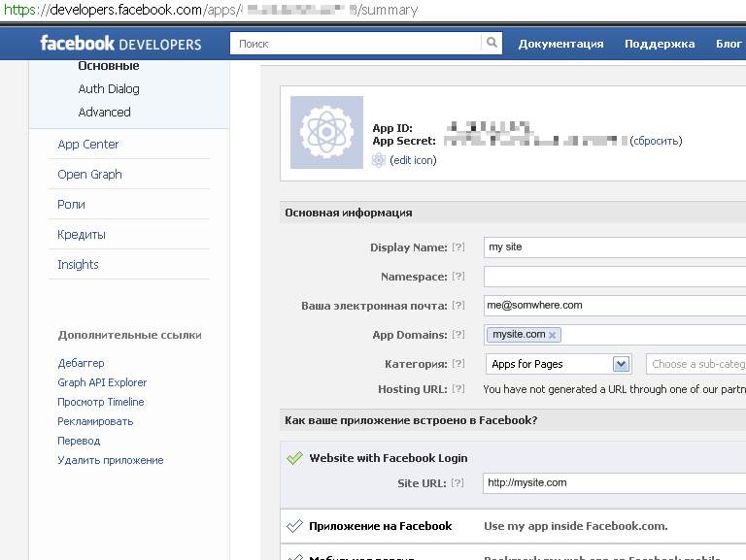This screenshot has width=746, height=560.
Task: Click the edit icon link
Action: (413, 160)
